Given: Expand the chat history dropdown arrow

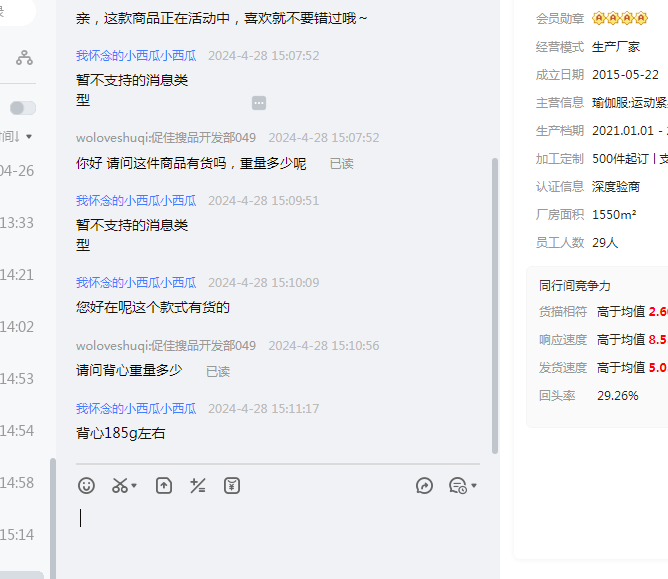Looking at the screenshot, I should [474, 486].
